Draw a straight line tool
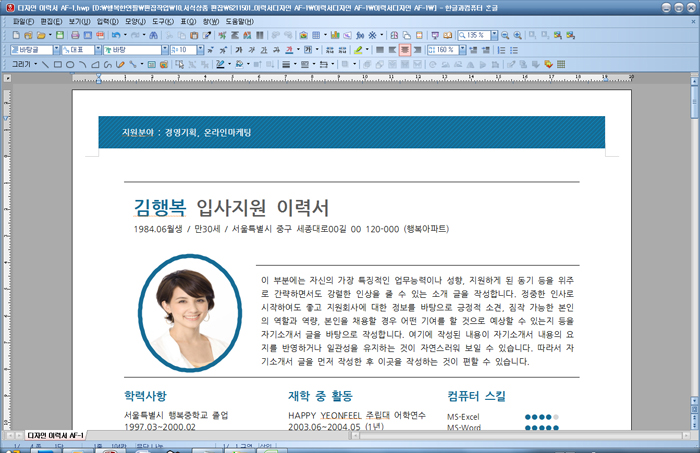This screenshot has height=453, width=700. 45,65
